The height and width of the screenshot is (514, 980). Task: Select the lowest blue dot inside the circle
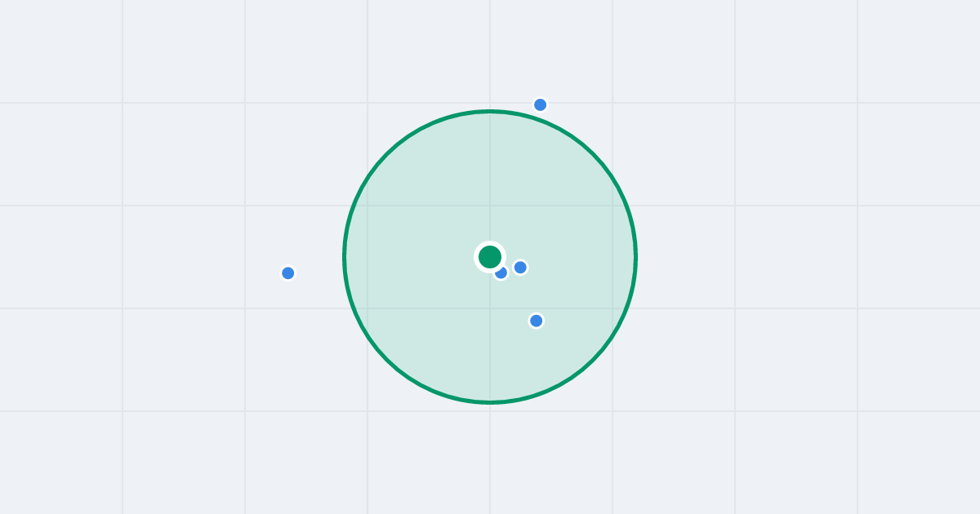(536, 321)
